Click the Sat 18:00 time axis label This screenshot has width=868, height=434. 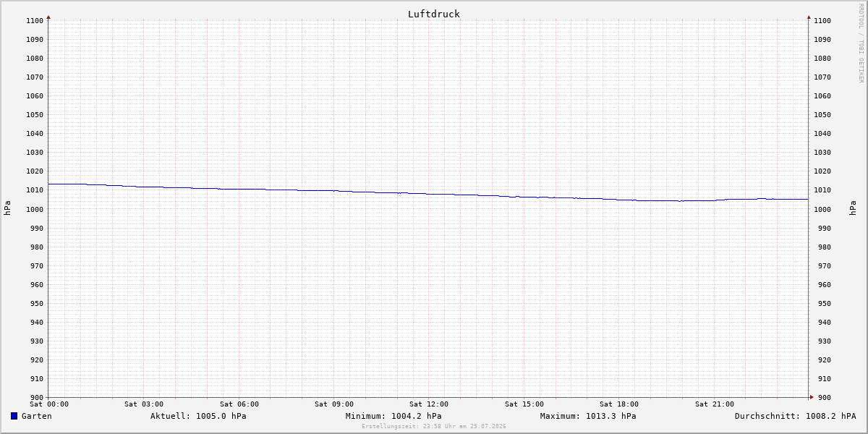[619, 404]
